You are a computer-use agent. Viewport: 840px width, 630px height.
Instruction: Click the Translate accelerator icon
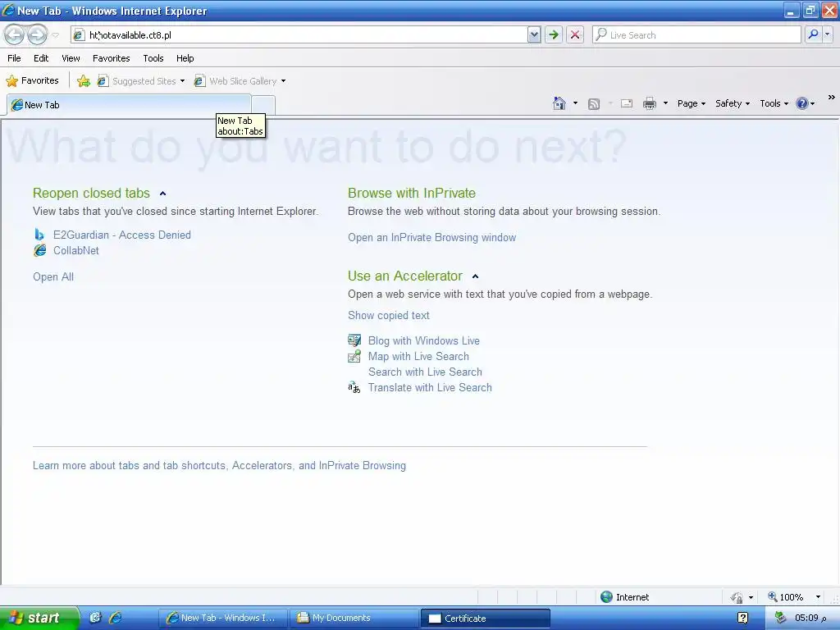point(354,387)
